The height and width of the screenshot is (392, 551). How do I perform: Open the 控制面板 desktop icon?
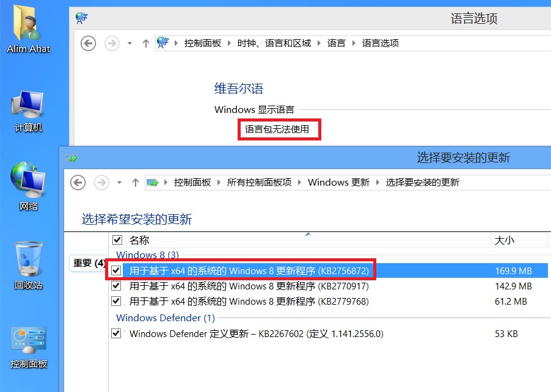28,347
